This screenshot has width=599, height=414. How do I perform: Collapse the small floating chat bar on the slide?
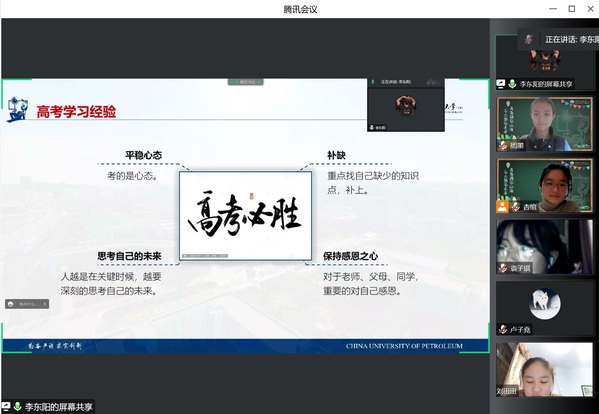(45, 304)
